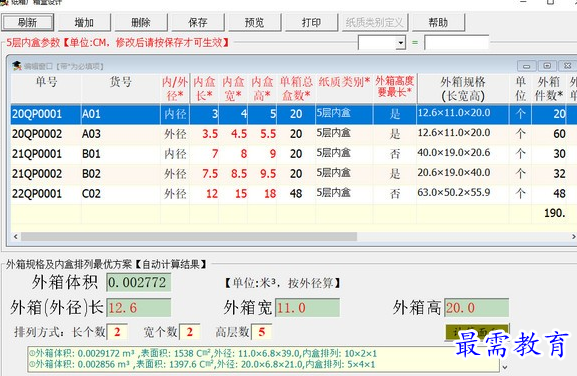Click the 外箱规格(长宽高) column header
Viewport: 577px width, 376px height.
coord(463,89)
